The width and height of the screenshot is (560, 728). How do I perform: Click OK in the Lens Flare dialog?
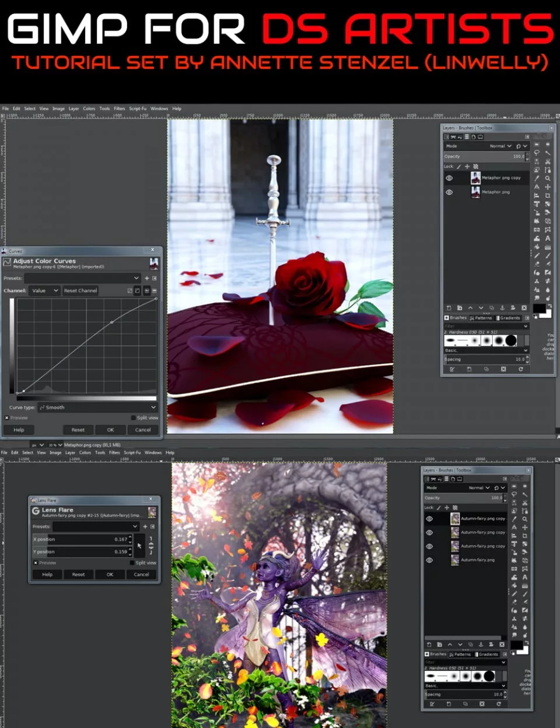[x=110, y=575]
